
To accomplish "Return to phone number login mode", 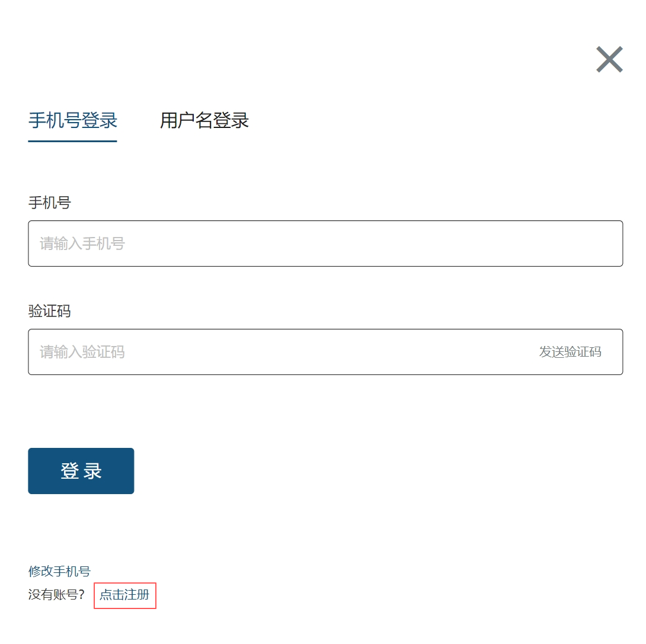I will [x=72, y=120].
